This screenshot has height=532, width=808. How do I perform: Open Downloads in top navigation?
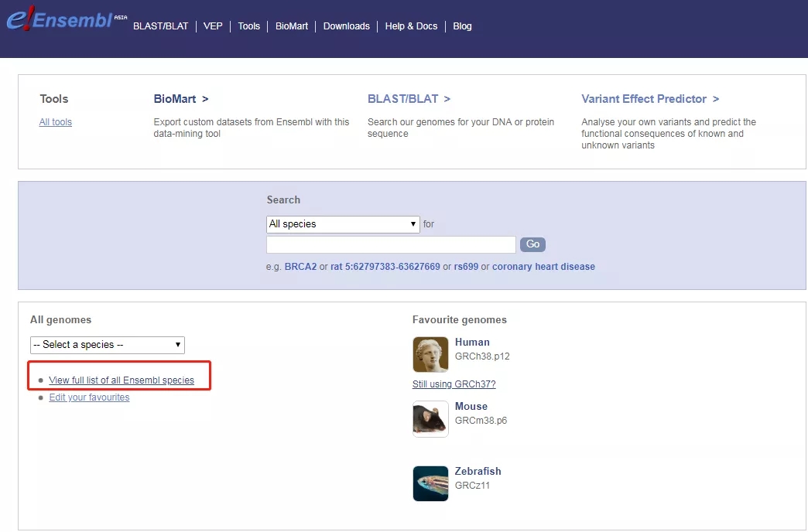coord(346,26)
